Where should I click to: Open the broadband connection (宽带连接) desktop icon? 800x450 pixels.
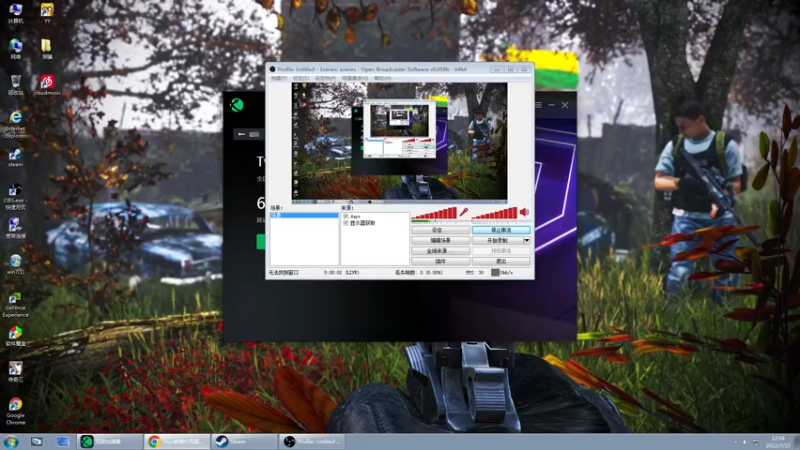15,228
